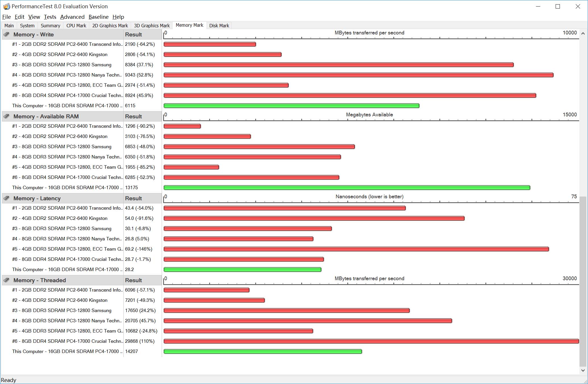This screenshot has height=384, width=588.
Task: Click the resize grip in status bar corner
Action: coord(585,381)
